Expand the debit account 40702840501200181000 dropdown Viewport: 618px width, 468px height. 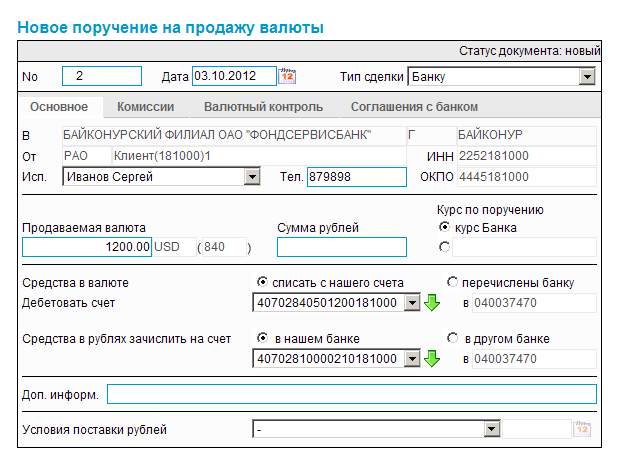click(412, 303)
